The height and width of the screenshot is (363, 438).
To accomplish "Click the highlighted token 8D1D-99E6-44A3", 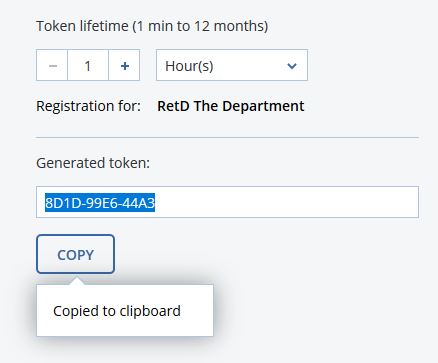I will (100, 202).
